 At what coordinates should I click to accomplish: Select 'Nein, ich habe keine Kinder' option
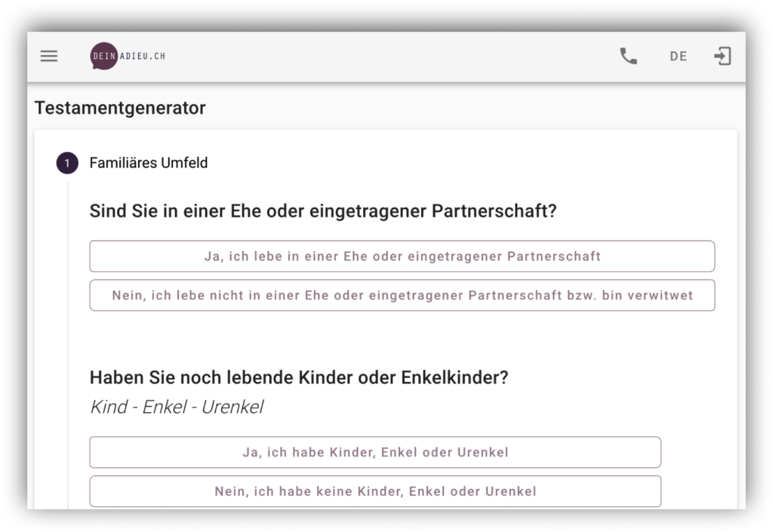(375, 491)
